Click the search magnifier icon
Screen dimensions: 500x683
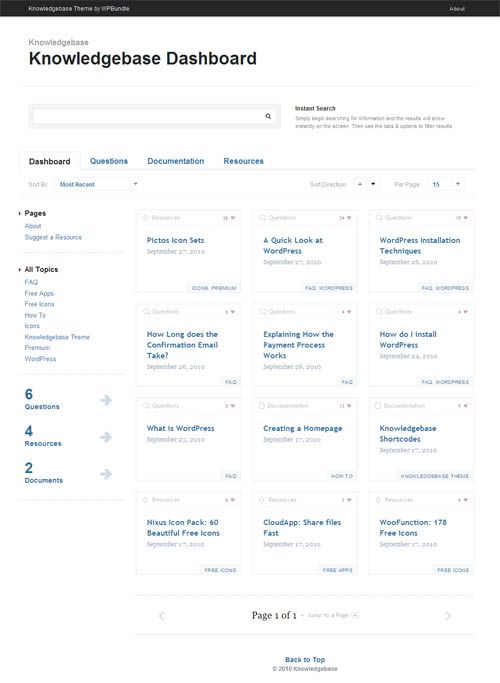(268, 116)
